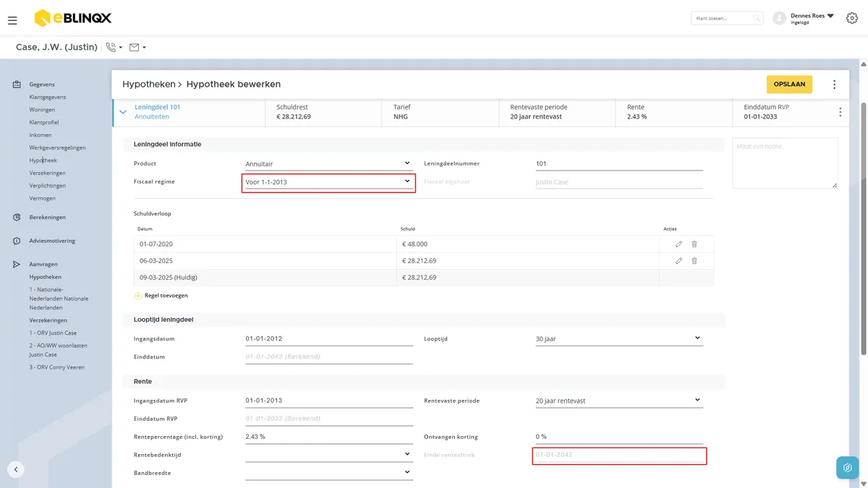Open Verplichtingen in the sidebar
Image resolution: width=868 pixels, height=488 pixels.
[x=47, y=186]
